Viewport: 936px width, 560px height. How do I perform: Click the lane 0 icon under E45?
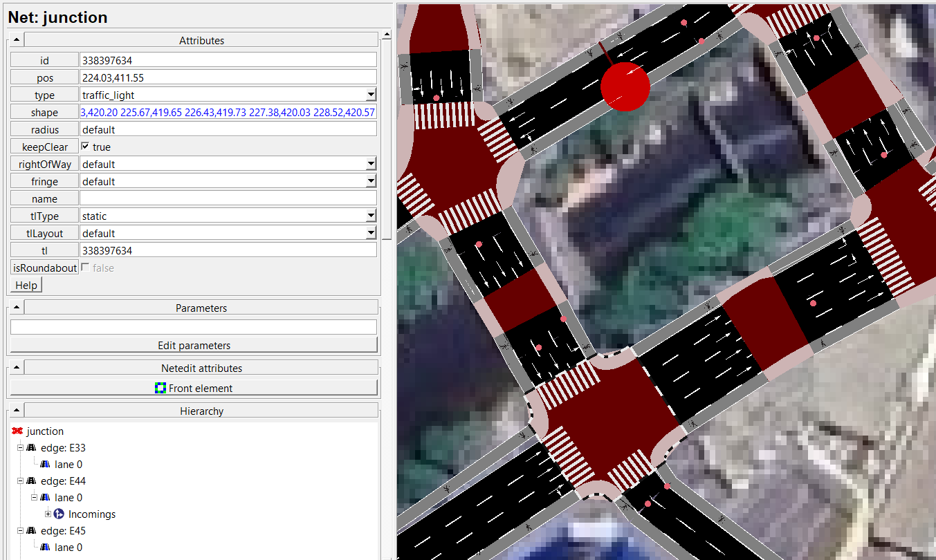[45, 548]
